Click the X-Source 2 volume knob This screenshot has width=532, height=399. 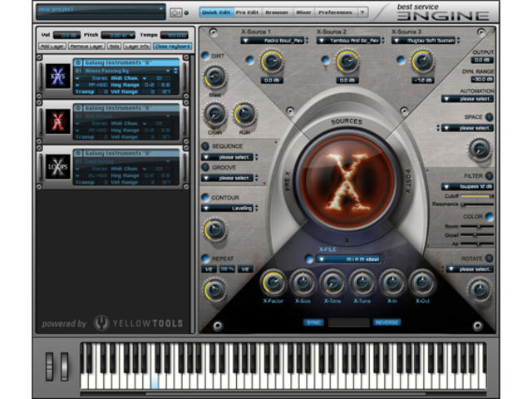pyautogui.click(x=347, y=62)
